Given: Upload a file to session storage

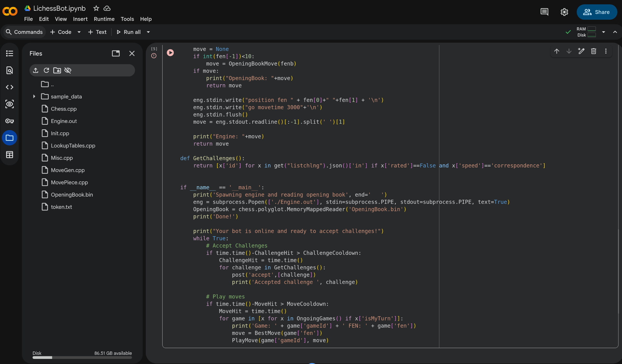Looking at the screenshot, I should [x=36, y=70].
